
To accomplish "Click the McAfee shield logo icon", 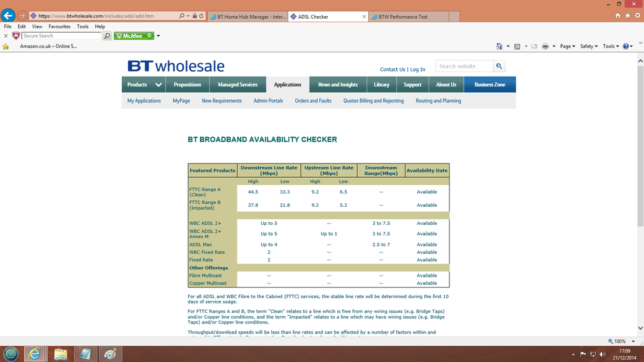I will (16, 36).
